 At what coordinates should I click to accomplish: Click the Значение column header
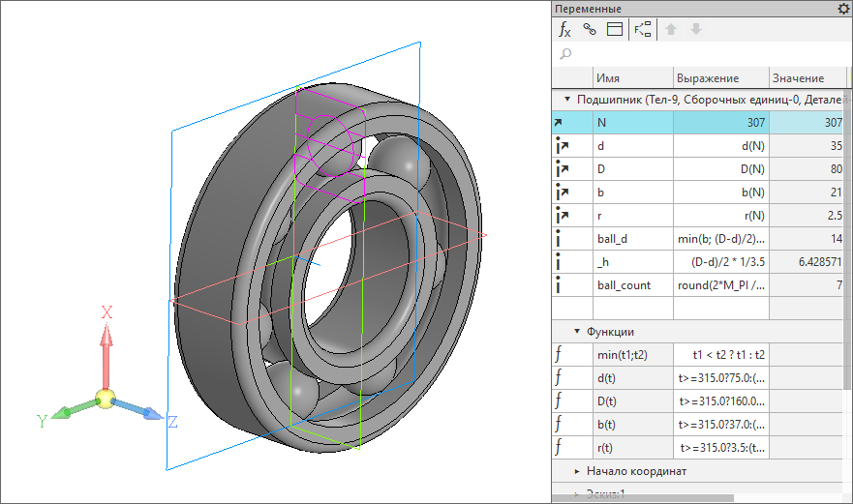coord(798,78)
